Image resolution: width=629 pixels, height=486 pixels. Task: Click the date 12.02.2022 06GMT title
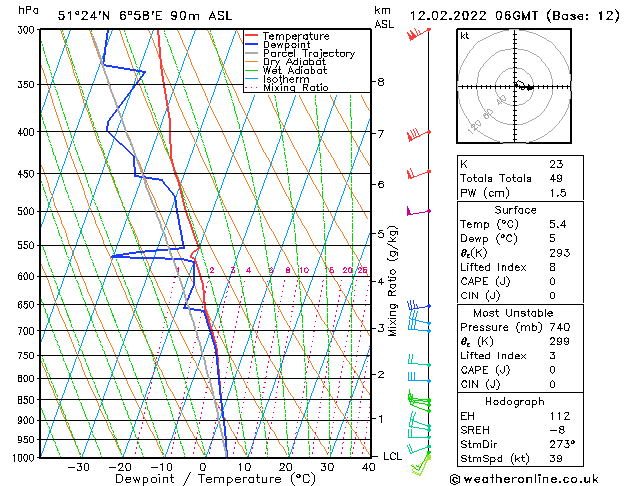(x=473, y=16)
